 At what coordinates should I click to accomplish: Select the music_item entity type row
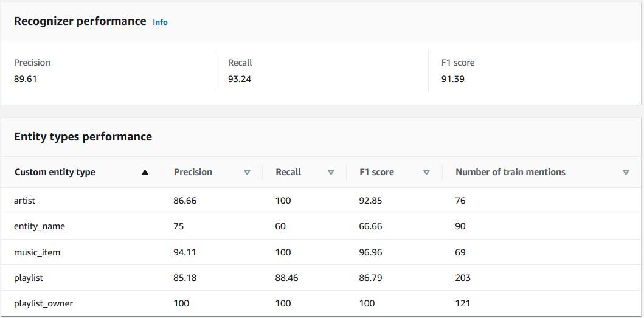pos(322,252)
